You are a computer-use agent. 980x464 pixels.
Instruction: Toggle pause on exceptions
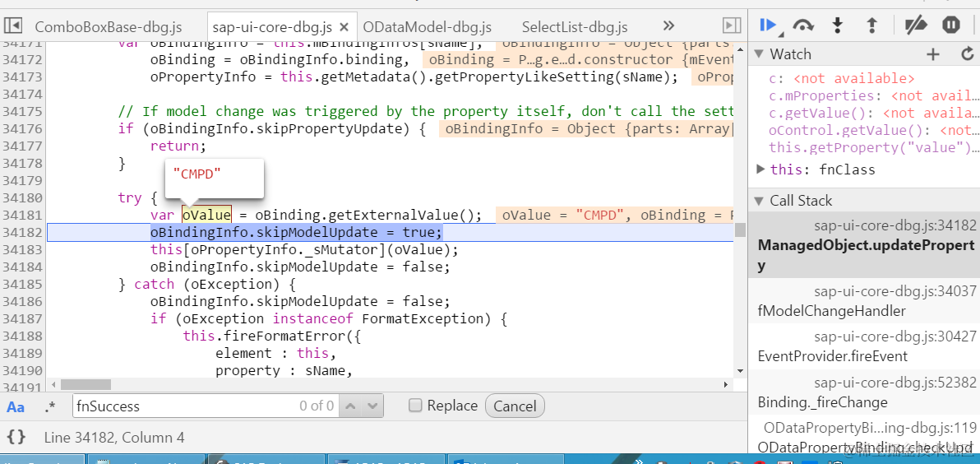pyautogui.click(x=950, y=25)
